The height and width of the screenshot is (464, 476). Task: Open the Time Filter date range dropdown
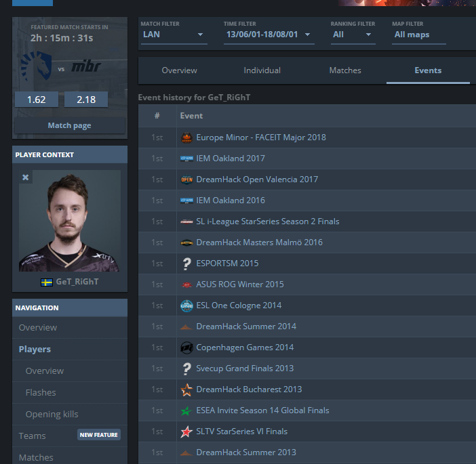tap(269, 35)
